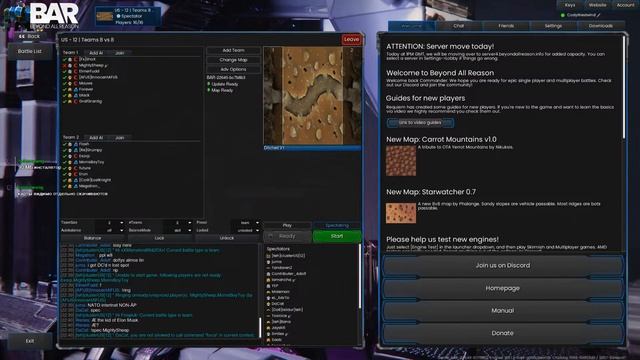This screenshot has width=640, height=360.
Task: Click the spectator icon beside jumis
Action: [268, 262]
